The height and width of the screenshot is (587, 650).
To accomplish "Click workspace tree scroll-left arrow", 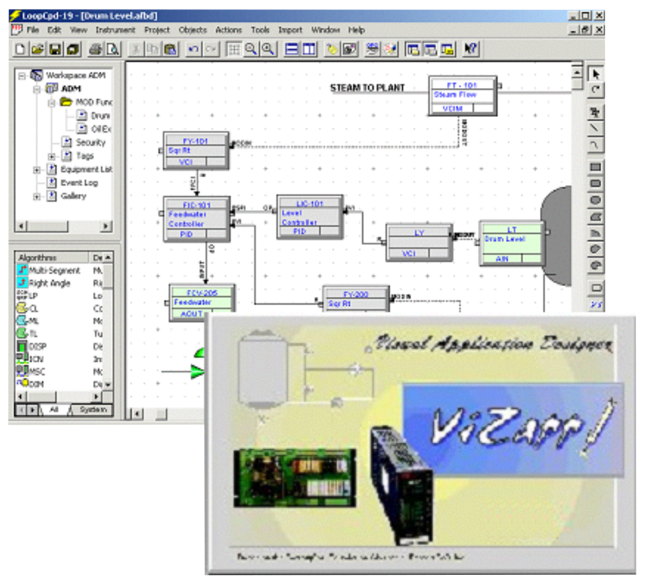I will (x=21, y=226).
